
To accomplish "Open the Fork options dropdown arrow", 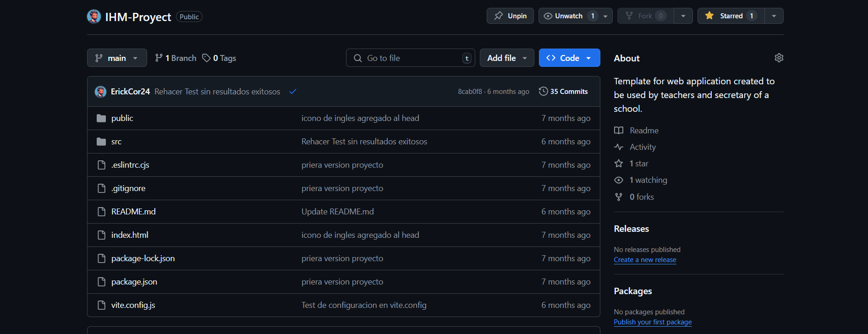I will 683,16.
